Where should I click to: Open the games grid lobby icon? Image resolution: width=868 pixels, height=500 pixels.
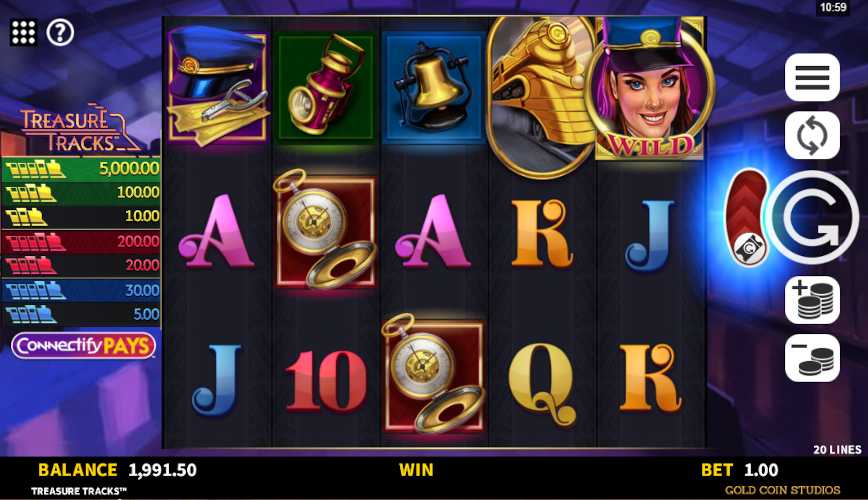24,33
